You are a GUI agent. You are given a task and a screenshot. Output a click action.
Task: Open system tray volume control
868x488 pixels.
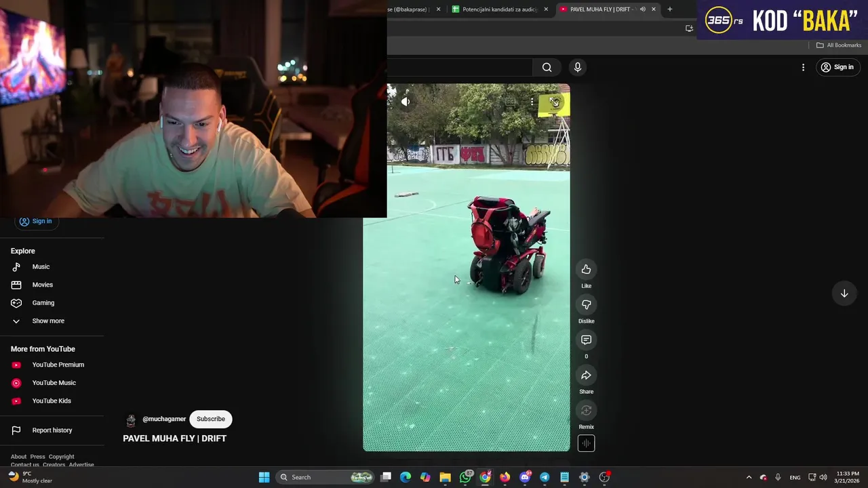[823, 477]
